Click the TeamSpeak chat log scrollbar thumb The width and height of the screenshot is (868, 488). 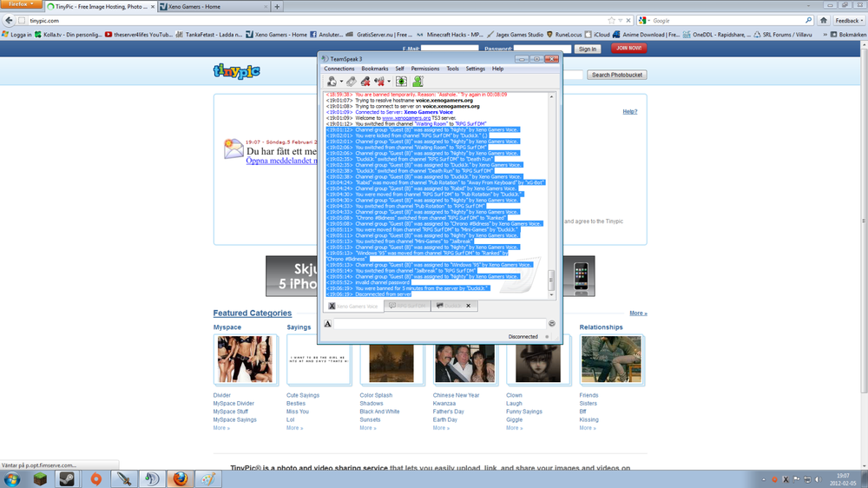tap(551, 280)
